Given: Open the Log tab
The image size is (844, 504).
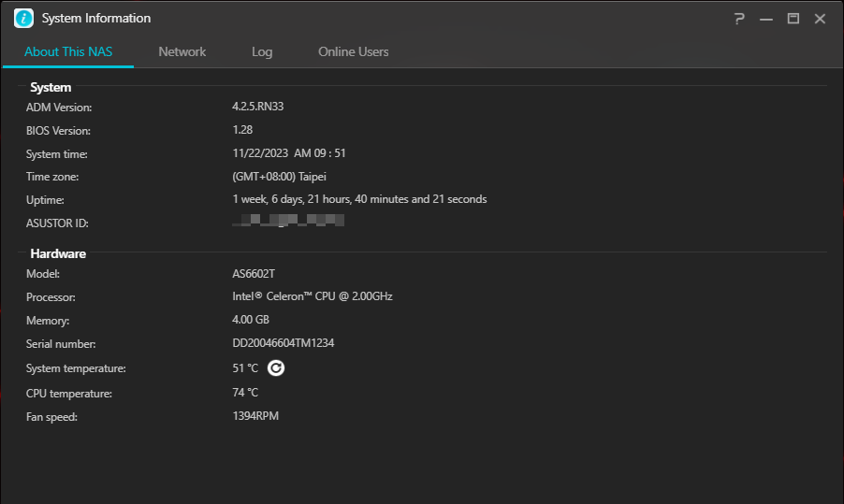Looking at the screenshot, I should [262, 52].
